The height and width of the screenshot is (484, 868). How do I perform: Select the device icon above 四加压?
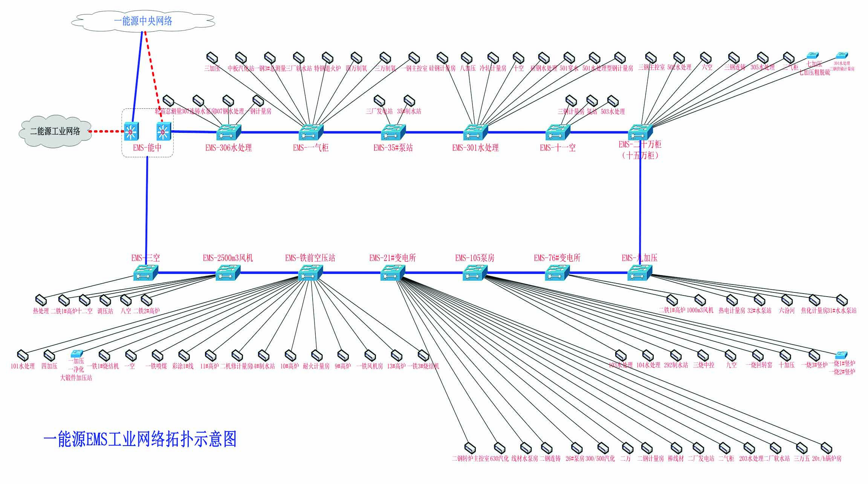coord(49,356)
